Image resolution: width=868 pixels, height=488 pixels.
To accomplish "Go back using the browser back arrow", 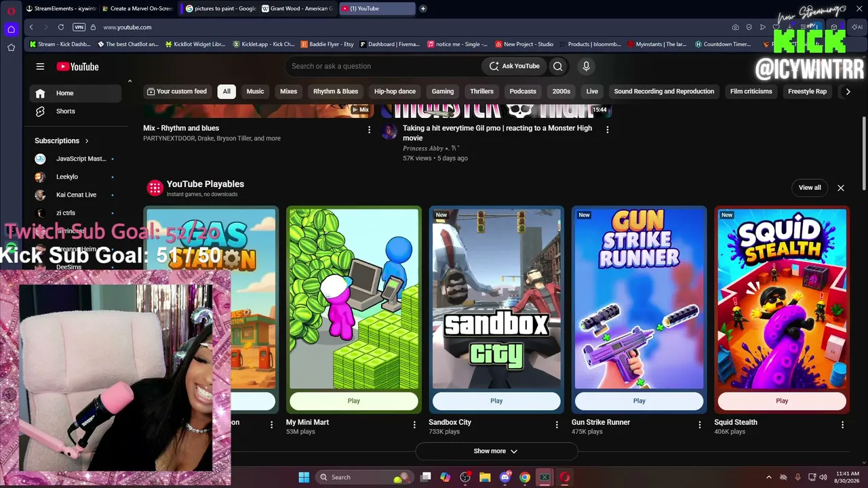I will pyautogui.click(x=31, y=27).
